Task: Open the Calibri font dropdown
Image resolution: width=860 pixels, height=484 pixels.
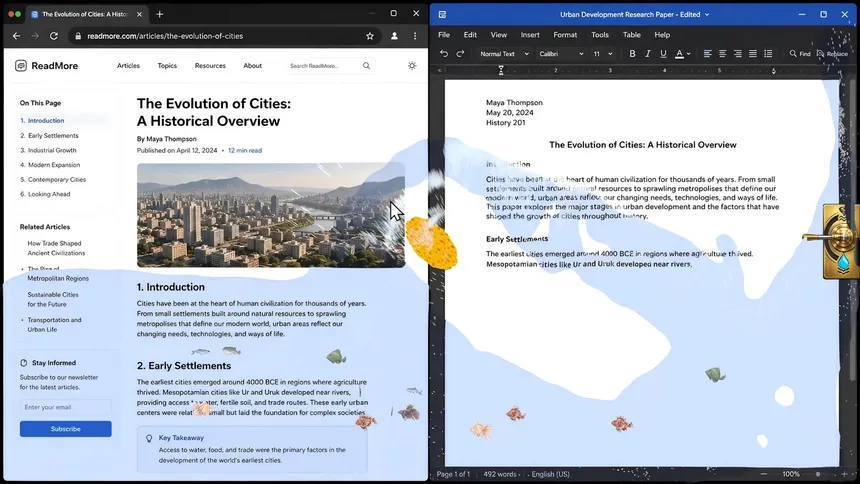Action: [561, 54]
